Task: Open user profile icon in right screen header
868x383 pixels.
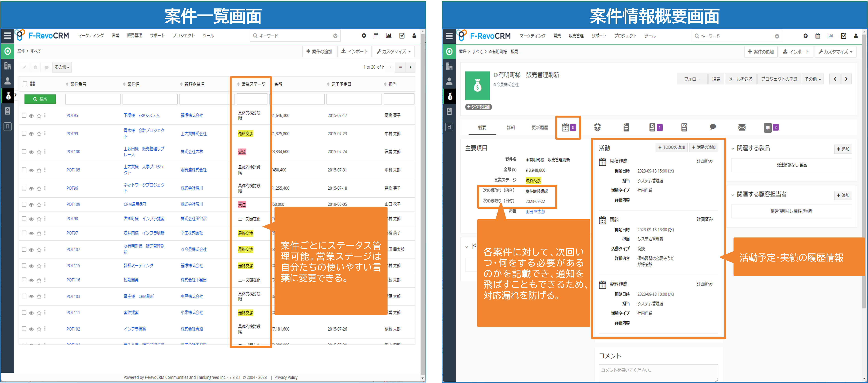Action: tap(856, 36)
